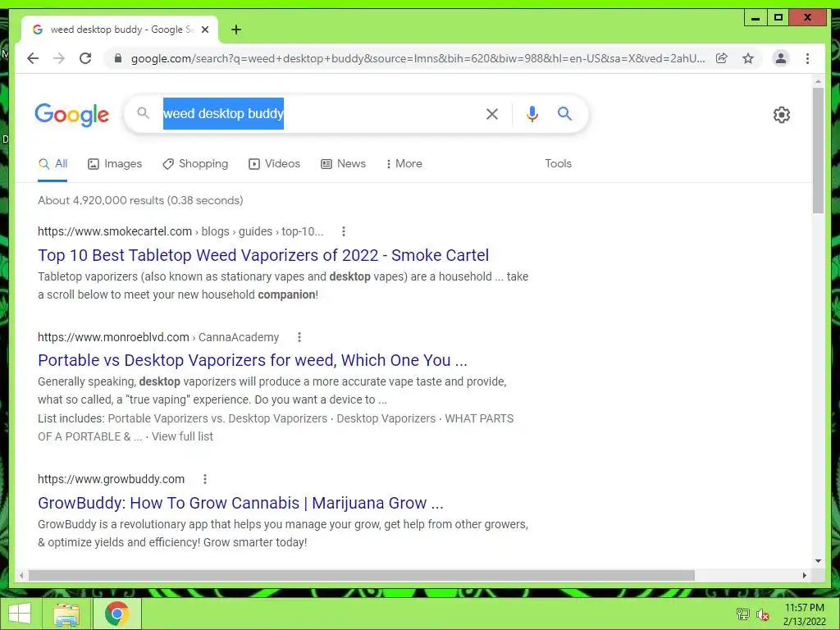Click the monroeblvd.com CannaAcademy breadcrumb
This screenshot has height=630, width=840.
pyautogui.click(x=158, y=337)
